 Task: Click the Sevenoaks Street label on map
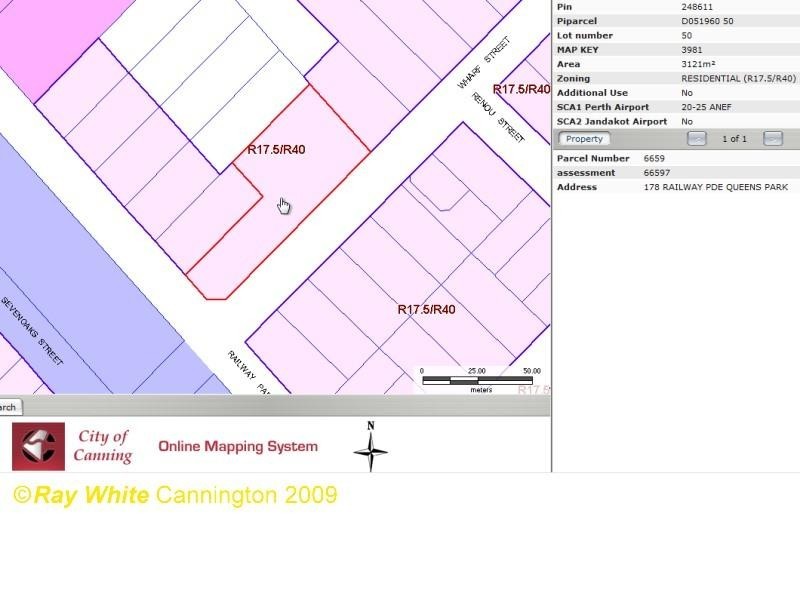tap(32, 330)
